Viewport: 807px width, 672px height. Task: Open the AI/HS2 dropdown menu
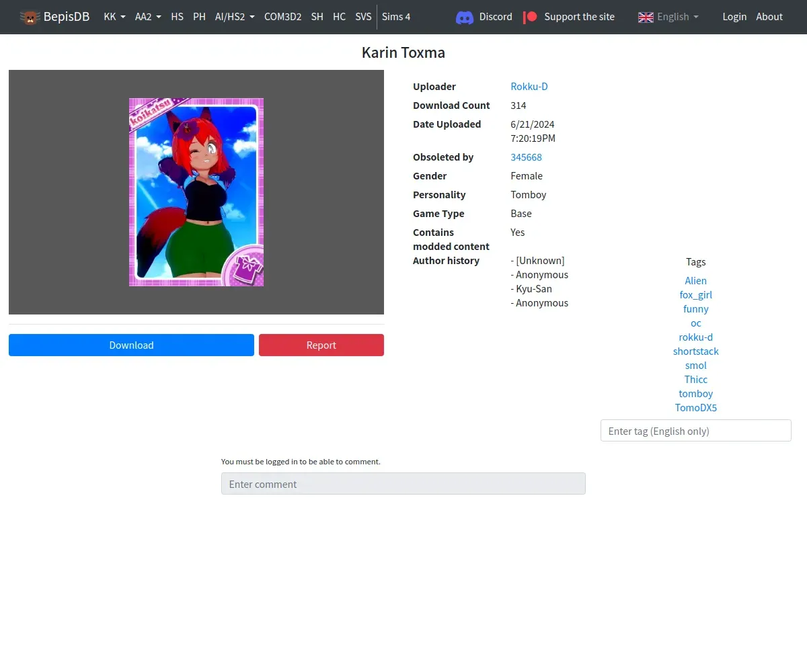coord(235,17)
